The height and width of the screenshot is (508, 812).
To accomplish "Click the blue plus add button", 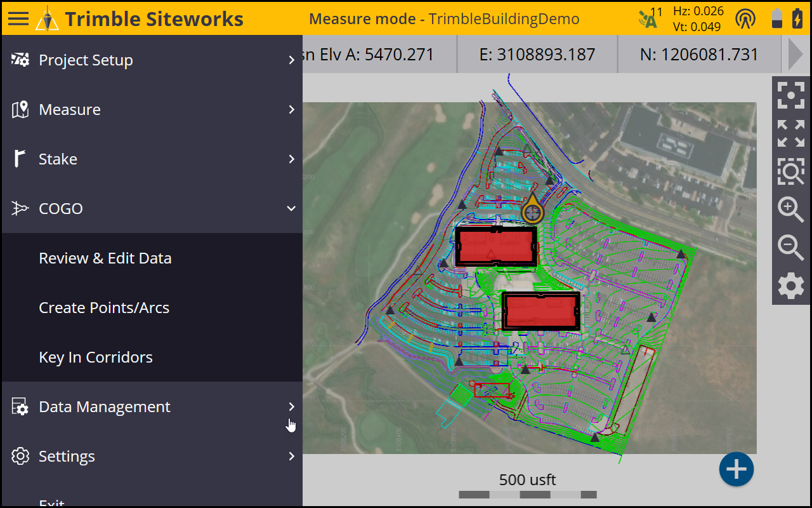I will (x=737, y=470).
